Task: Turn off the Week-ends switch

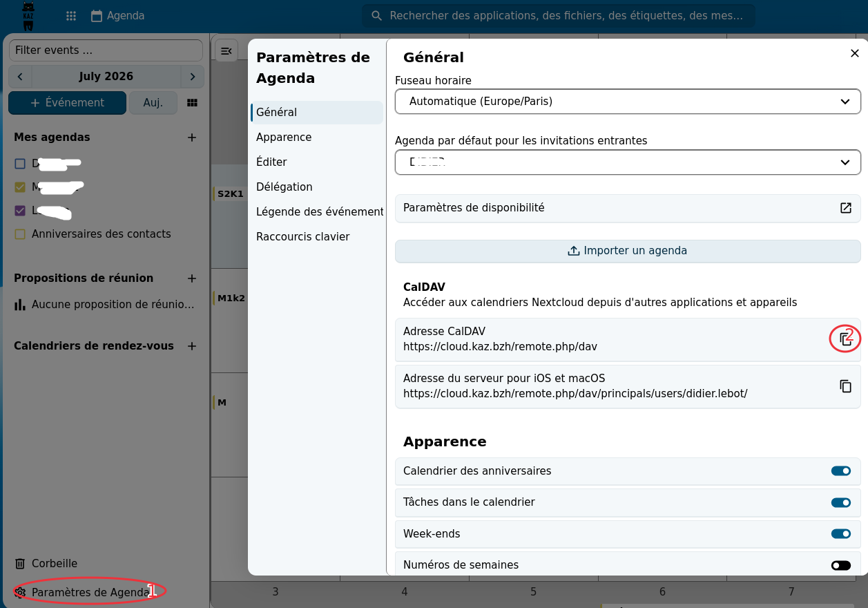Action: (x=840, y=534)
